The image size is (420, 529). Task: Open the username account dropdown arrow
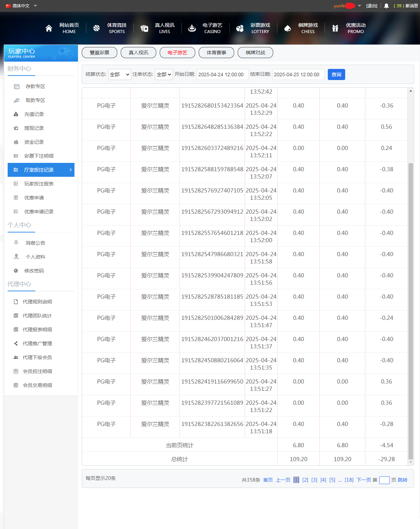(359, 6)
